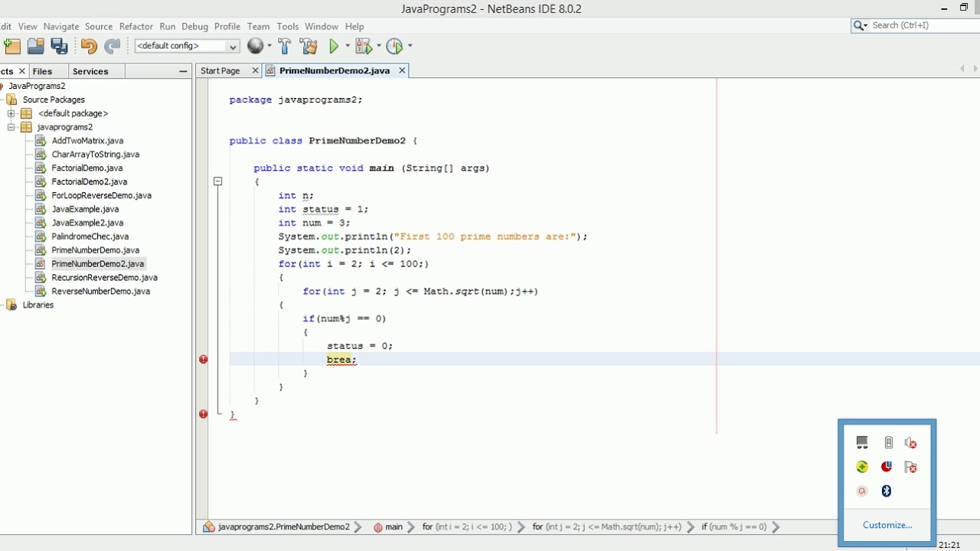Expand the default package node
The image size is (980, 551).
click(x=11, y=113)
